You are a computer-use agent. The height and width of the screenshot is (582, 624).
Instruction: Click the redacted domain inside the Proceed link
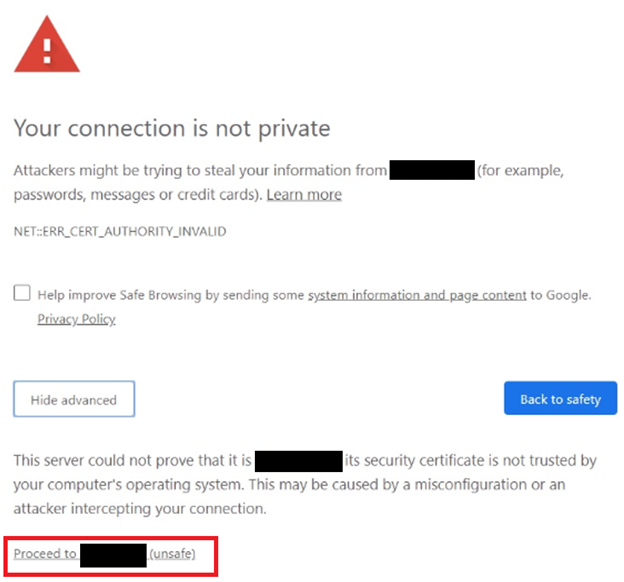pyautogui.click(x=113, y=554)
